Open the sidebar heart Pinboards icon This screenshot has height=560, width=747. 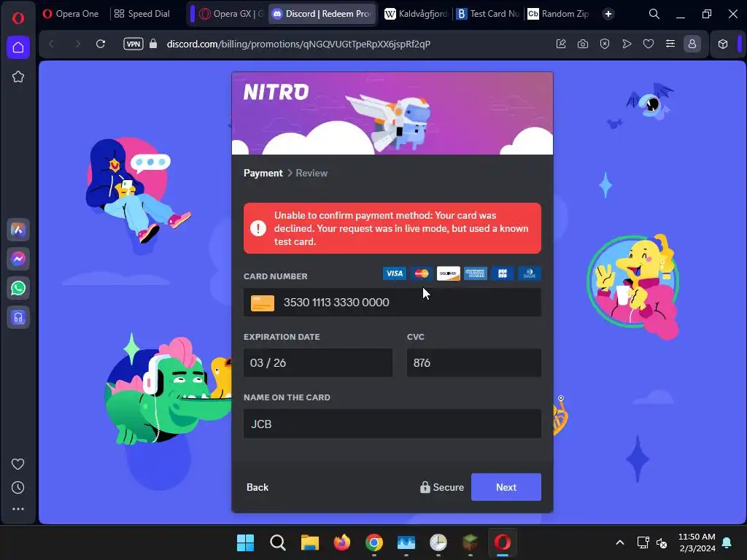(18, 464)
